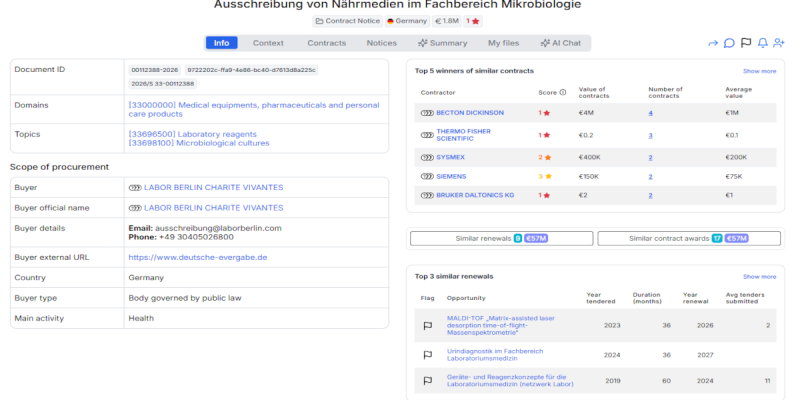This screenshot has width=800, height=400.
Task: Click the flag icon beside the tabs
Action: pyautogui.click(x=746, y=43)
